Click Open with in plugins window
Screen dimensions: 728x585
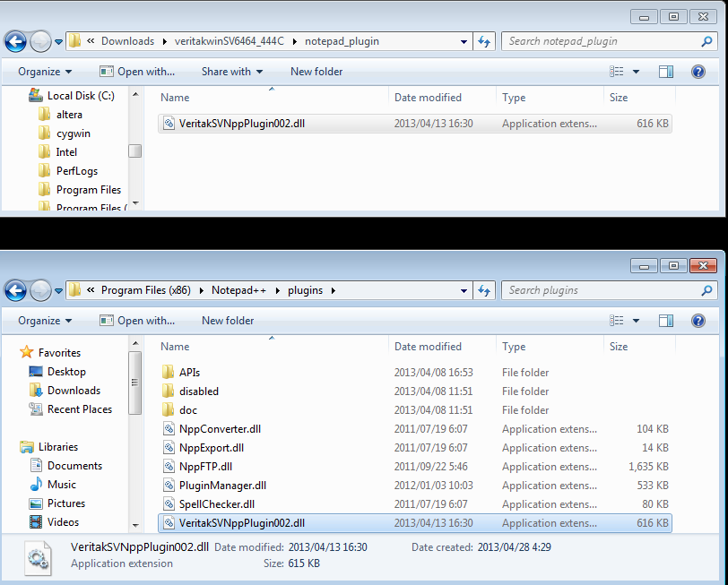click(x=137, y=321)
